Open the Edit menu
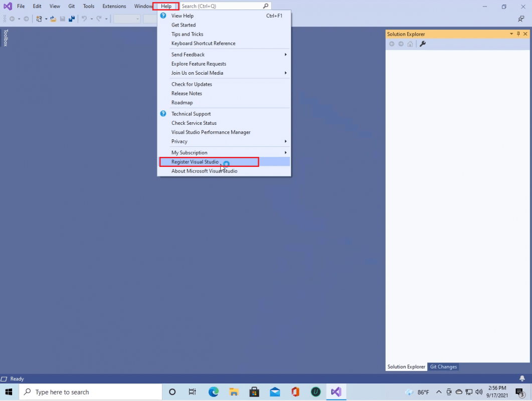532x401 pixels. 37,6
